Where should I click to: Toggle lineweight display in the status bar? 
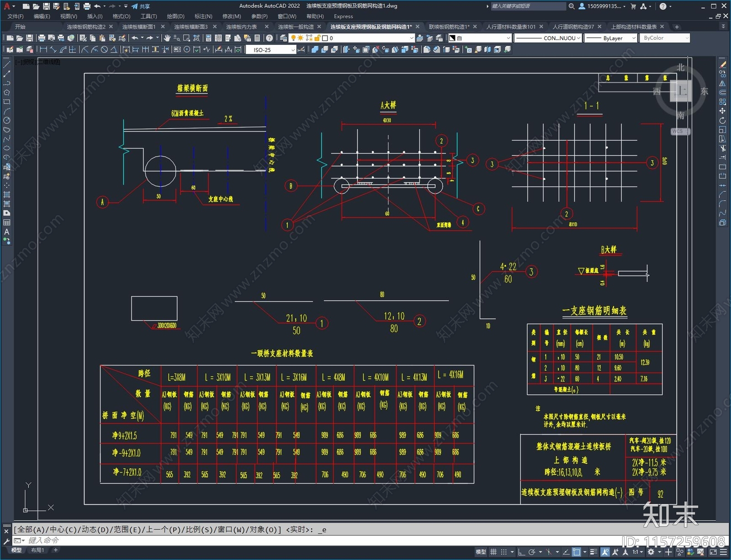pyautogui.click(x=593, y=552)
